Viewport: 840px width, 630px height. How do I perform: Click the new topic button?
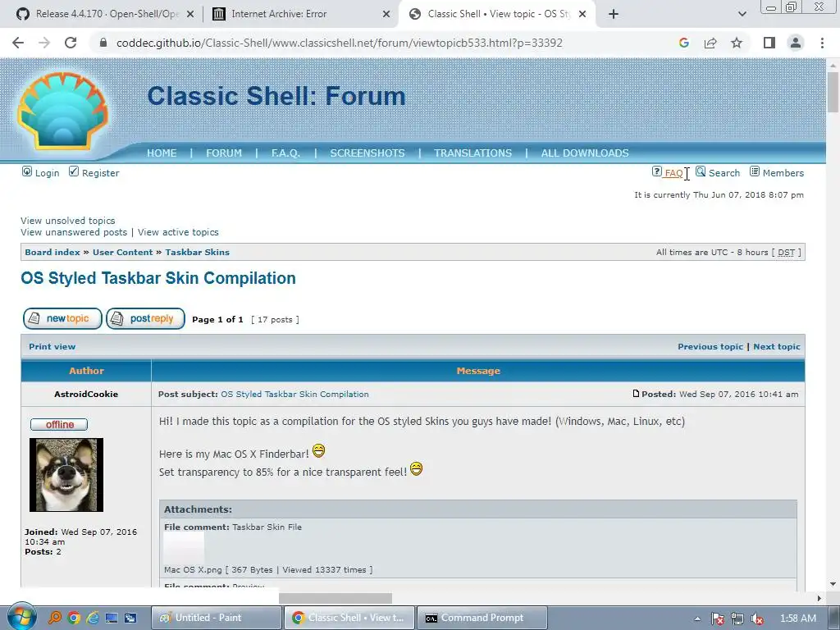[x=62, y=319]
